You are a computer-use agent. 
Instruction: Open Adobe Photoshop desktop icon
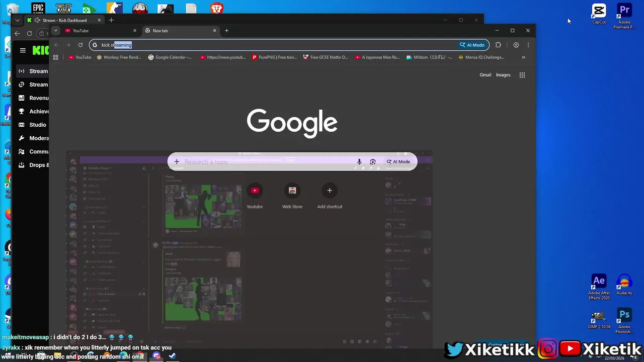tap(624, 321)
